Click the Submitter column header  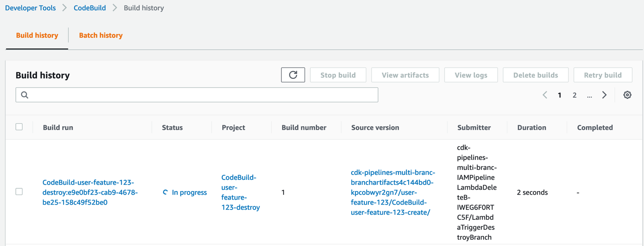click(474, 128)
